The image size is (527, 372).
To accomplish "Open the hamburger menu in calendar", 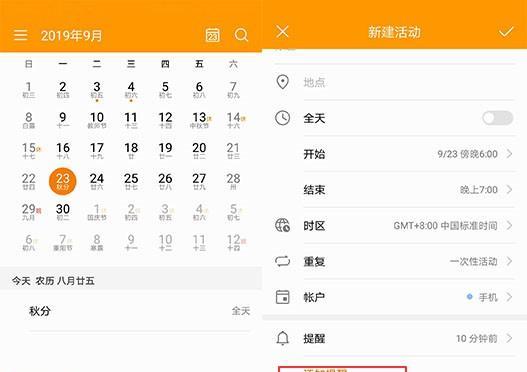I will (x=21, y=35).
